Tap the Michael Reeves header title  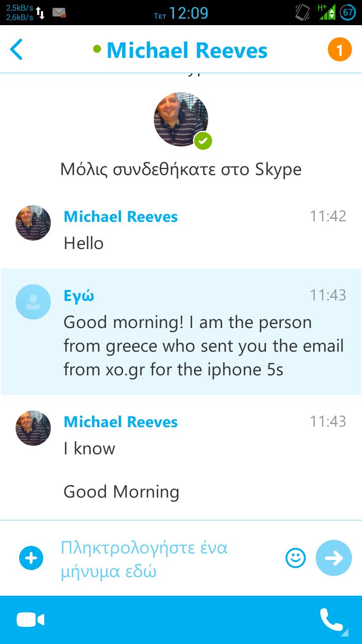coord(187,50)
